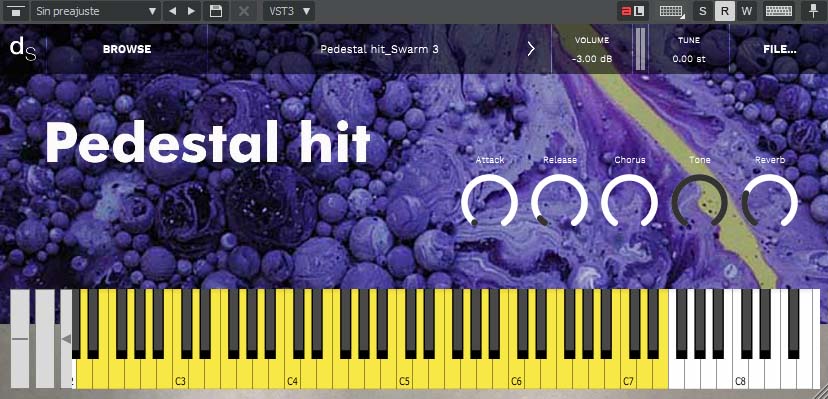Click the Decent Sampler dS logo
The image size is (828, 399).
tap(23, 49)
